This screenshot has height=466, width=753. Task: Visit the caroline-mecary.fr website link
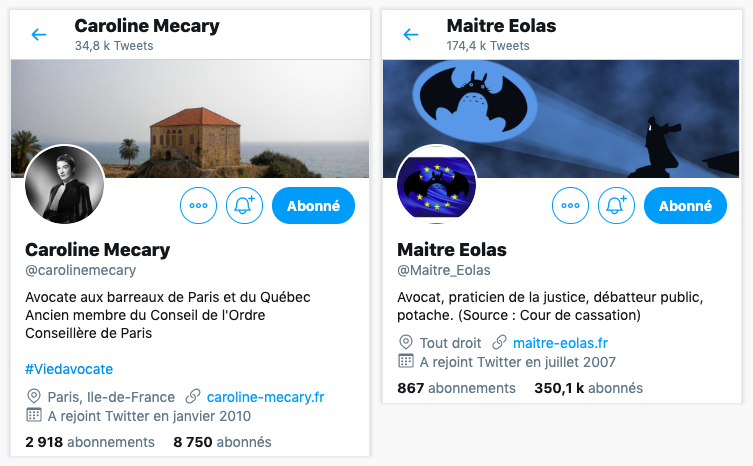point(265,397)
